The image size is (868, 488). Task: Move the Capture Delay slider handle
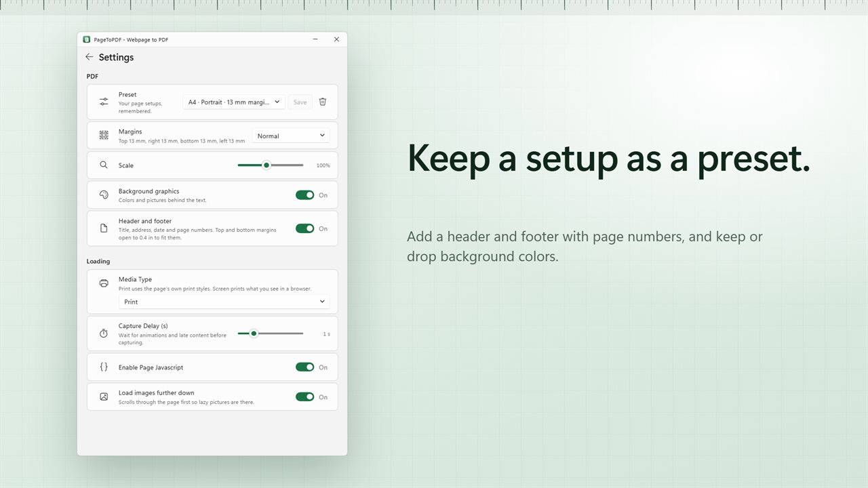(254, 333)
